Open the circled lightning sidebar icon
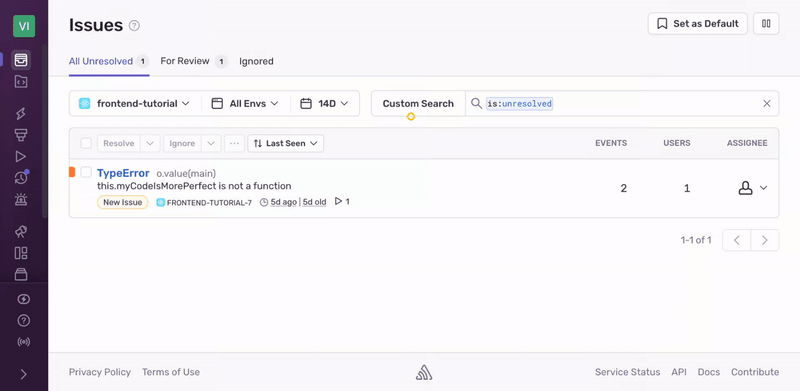Screen dimensions: 800x391 [23, 299]
